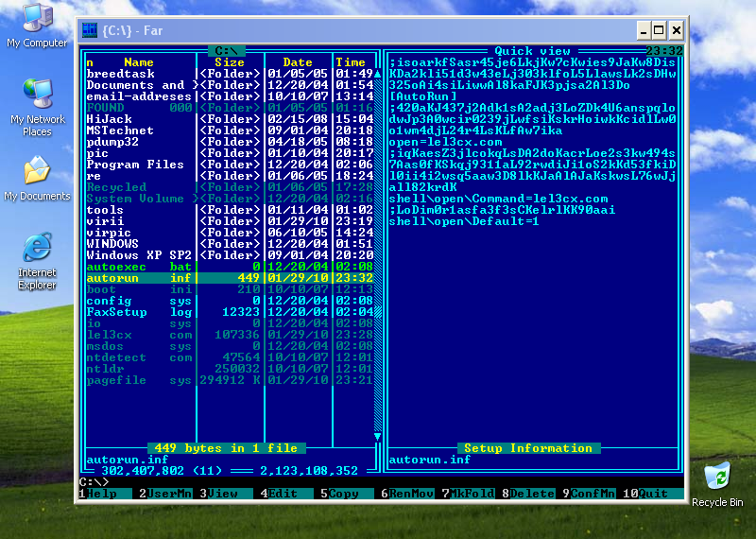Select the io.sys file

[230, 323]
